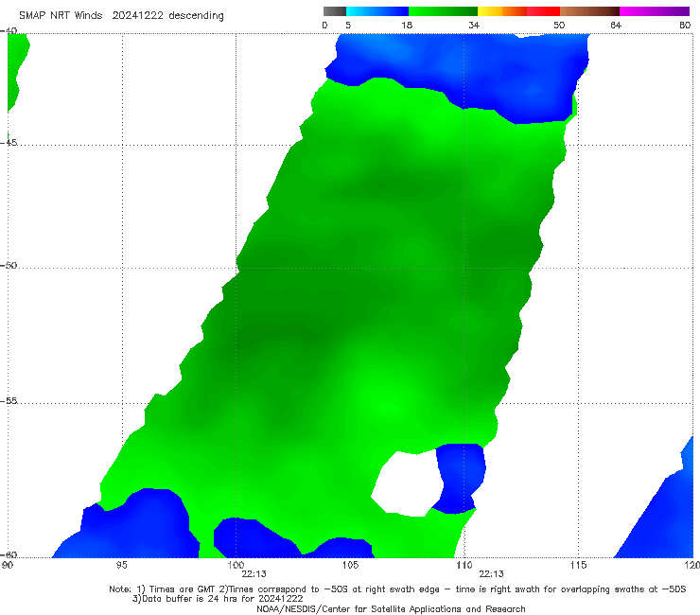This screenshot has height=615, width=700.
Task: Click the colorbar label "34"
Action: pyautogui.click(x=474, y=26)
